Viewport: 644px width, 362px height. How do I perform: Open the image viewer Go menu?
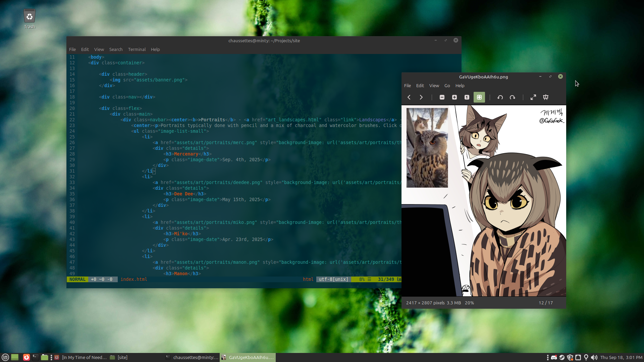447,86
